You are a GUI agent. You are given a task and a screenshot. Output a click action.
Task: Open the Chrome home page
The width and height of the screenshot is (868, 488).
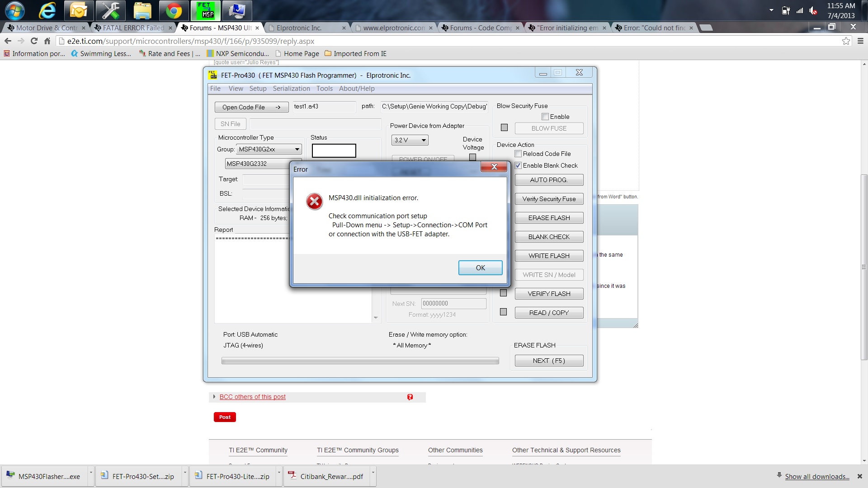pyautogui.click(x=47, y=41)
